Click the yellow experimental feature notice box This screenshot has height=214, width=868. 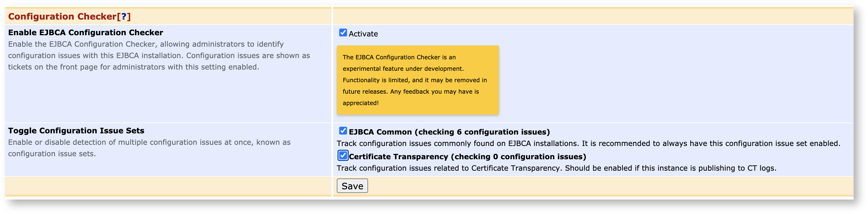tap(418, 80)
